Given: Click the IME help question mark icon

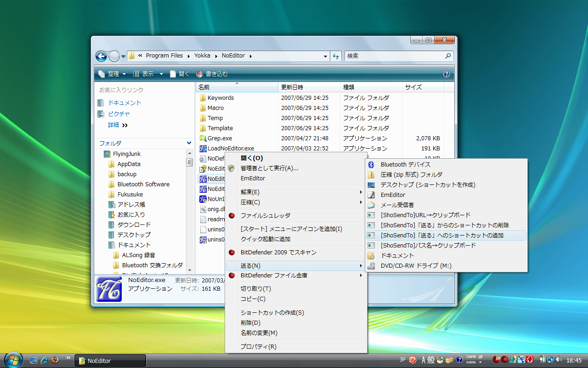Looking at the screenshot, I should click(x=459, y=359).
